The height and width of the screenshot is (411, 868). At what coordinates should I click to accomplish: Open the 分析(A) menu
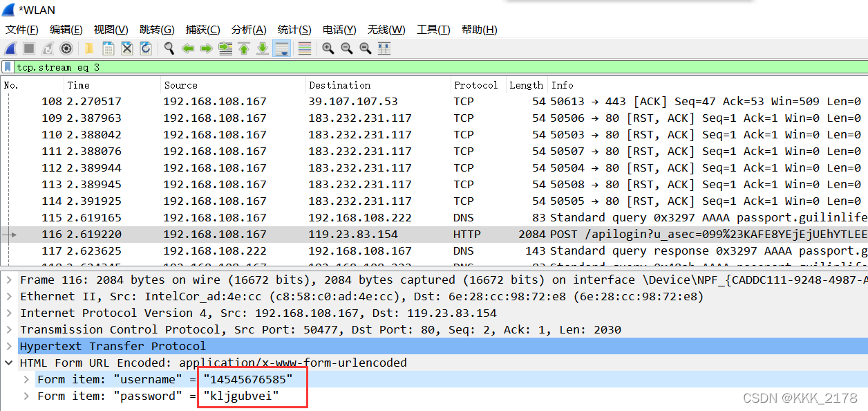[249, 30]
